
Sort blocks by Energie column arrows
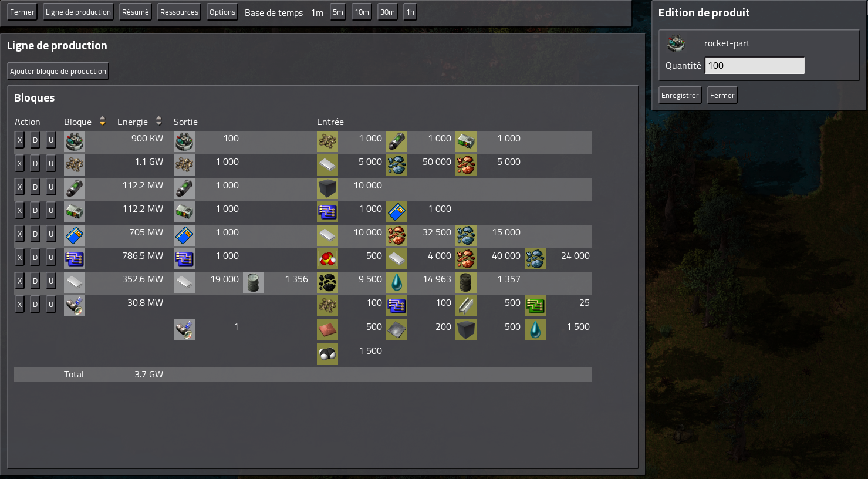point(158,121)
